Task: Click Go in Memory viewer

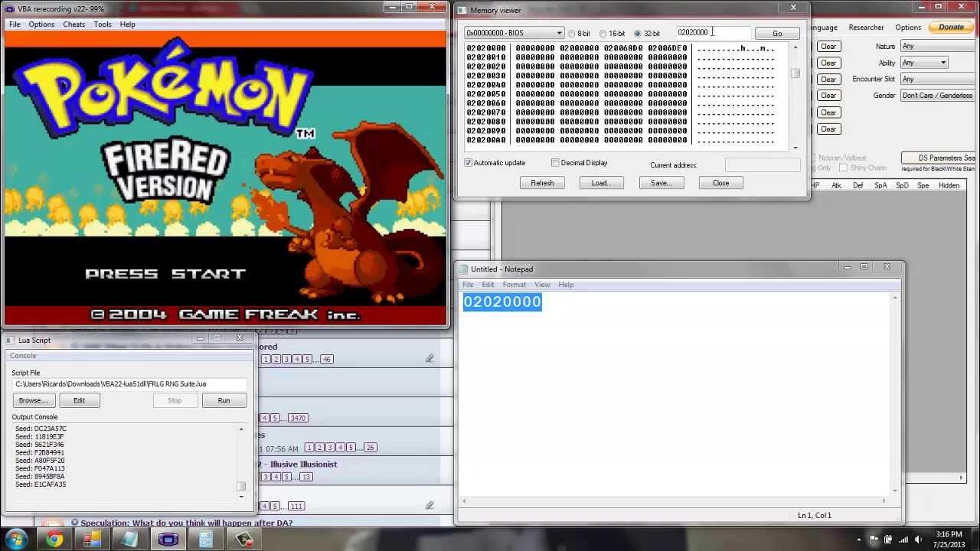Action: click(777, 34)
